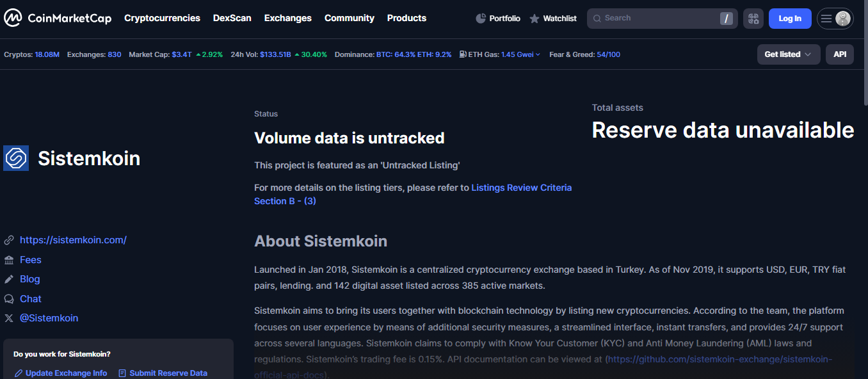Image resolution: width=868 pixels, height=379 pixels.
Task: Click the ETH gas pump icon
Action: [x=463, y=54]
